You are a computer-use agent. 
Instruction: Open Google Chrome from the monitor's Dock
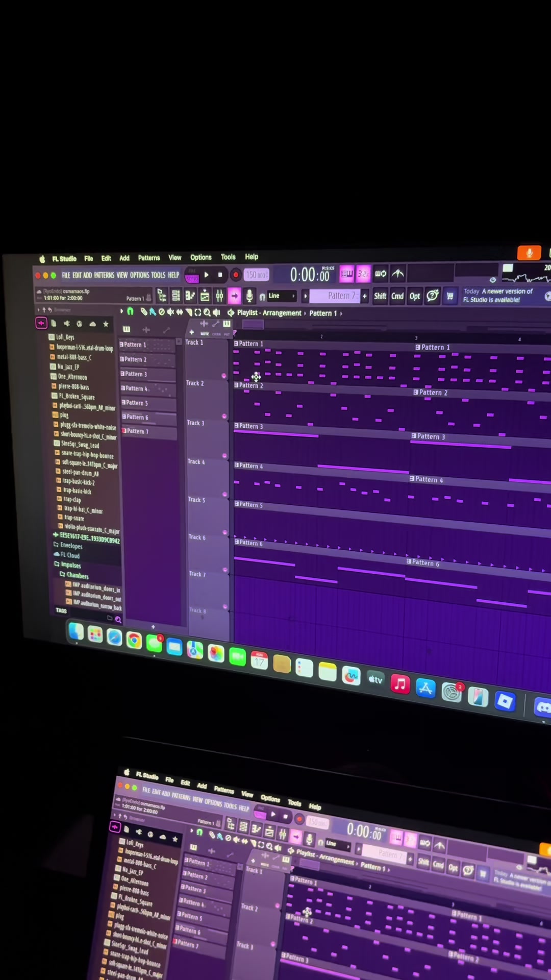134,640
